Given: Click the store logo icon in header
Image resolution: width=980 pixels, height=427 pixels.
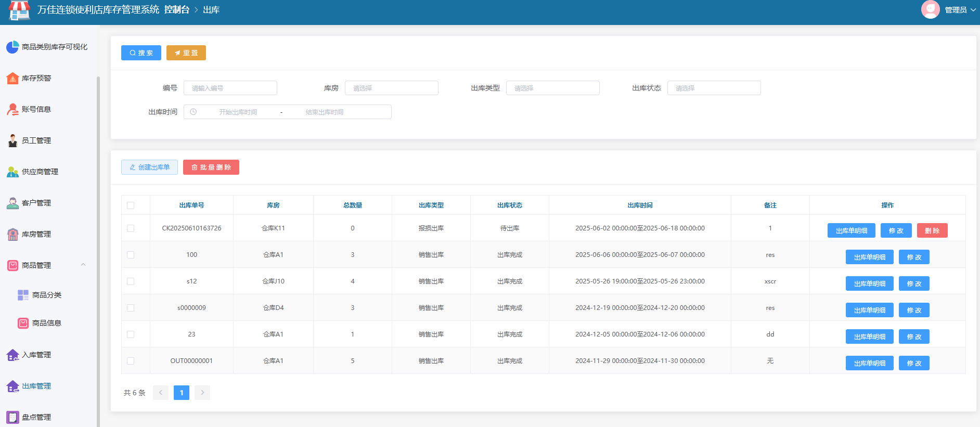Looking at the screenshot, I should pos(20,10).
